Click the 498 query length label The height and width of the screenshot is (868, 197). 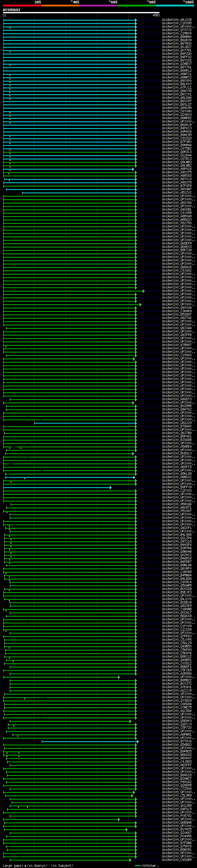(x=155, y=15)
